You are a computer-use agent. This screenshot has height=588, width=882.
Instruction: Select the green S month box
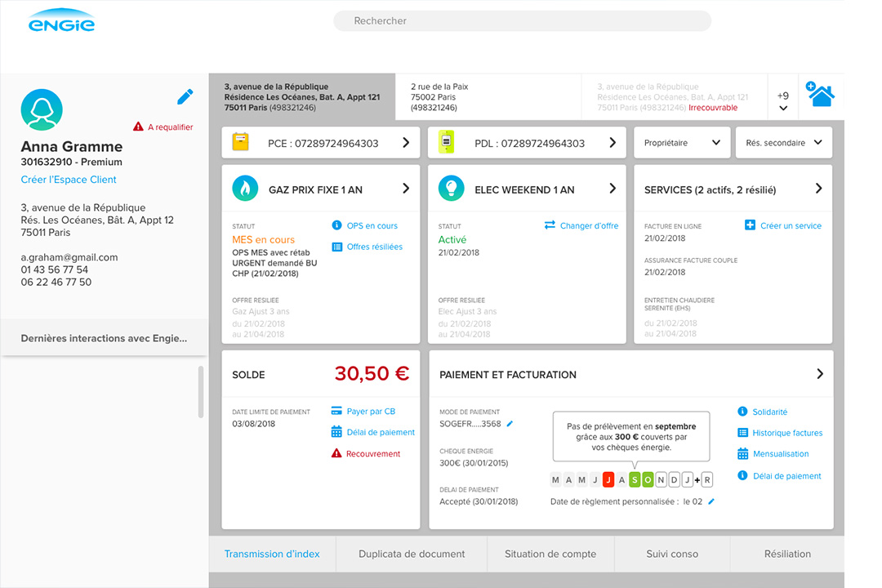tap(635, 479)
